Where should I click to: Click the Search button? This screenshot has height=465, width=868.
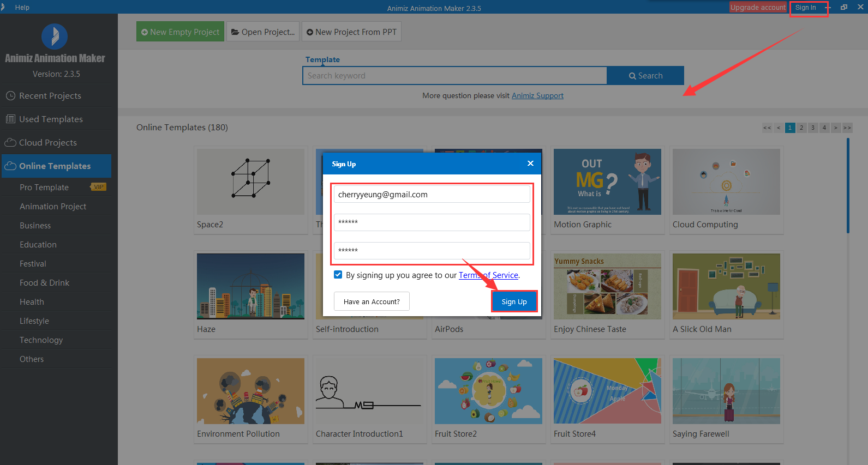tap(645, 76)
